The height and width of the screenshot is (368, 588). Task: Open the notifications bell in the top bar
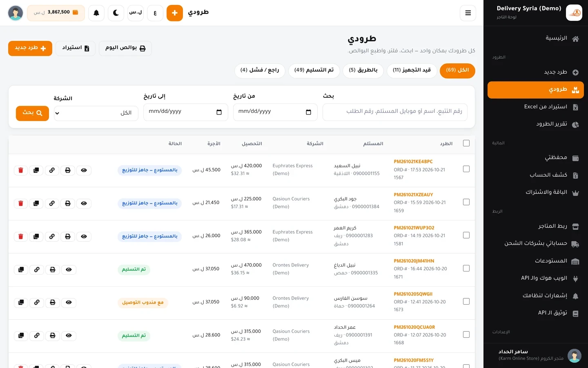pyautogui.click(x=96, y=13)
